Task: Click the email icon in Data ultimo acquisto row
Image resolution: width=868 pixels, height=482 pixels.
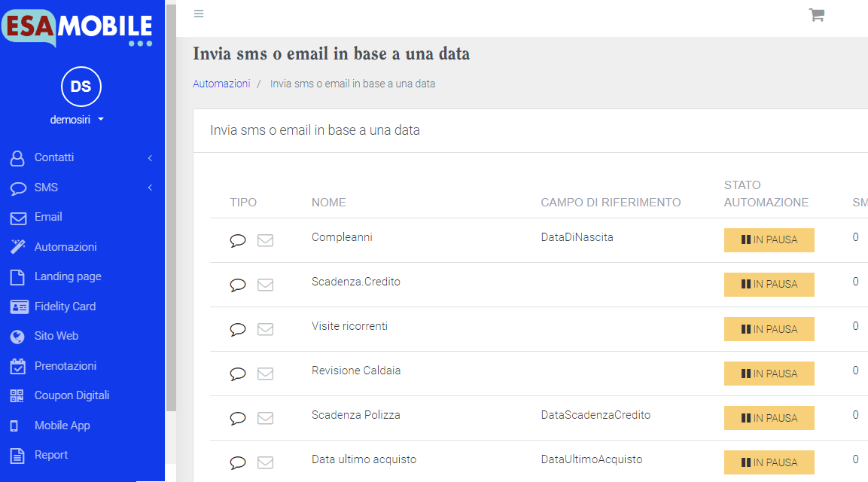Action: 266,462
